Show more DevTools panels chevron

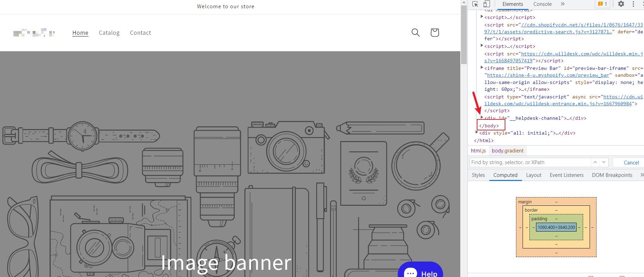pyautogui.click(x=562, y=4)
